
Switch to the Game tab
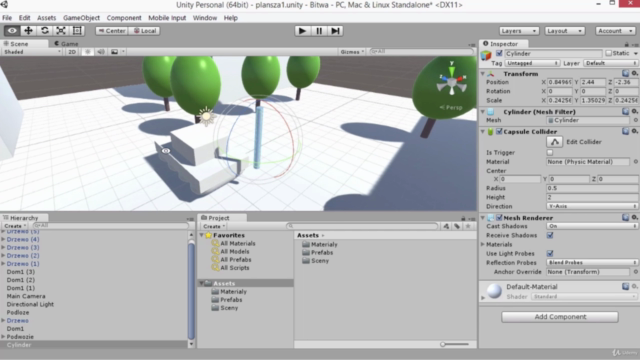[x=66, y=44]
